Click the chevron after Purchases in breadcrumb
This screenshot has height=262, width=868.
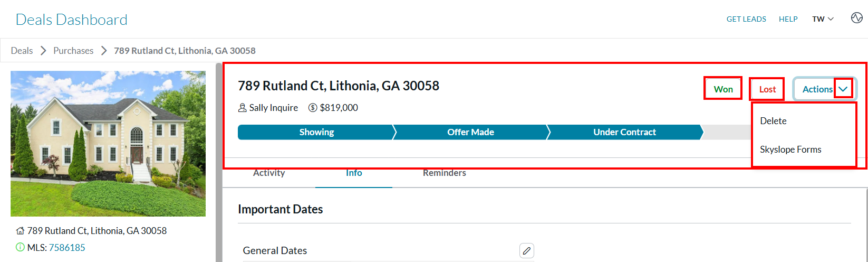[x=104, y=51]
